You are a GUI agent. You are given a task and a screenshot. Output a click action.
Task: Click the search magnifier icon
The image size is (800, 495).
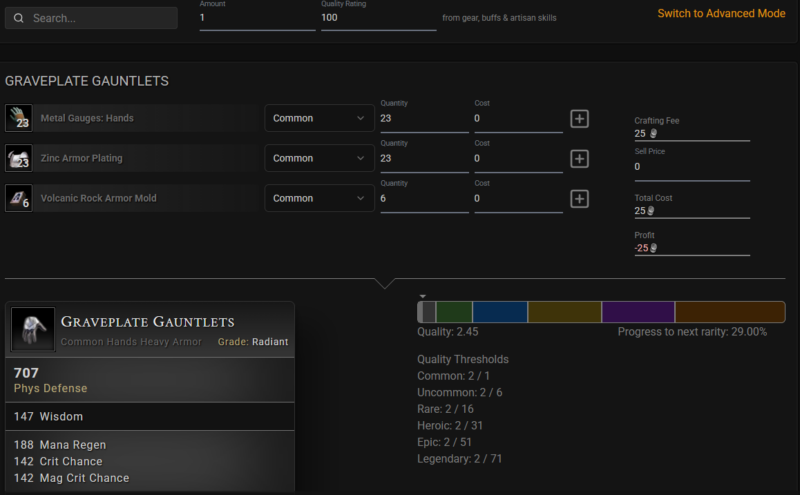(19, 19)
